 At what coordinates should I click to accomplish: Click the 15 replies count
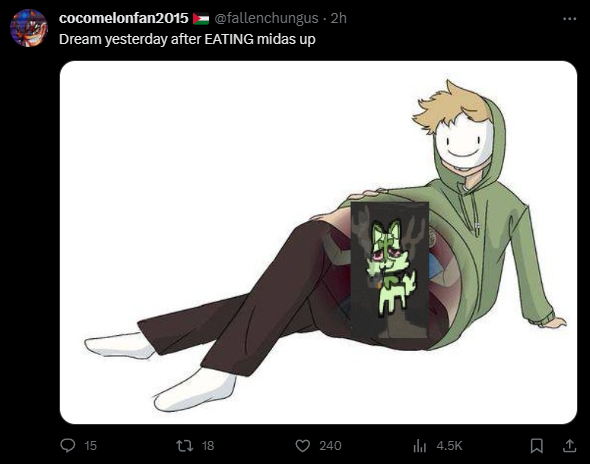point(91,446)
